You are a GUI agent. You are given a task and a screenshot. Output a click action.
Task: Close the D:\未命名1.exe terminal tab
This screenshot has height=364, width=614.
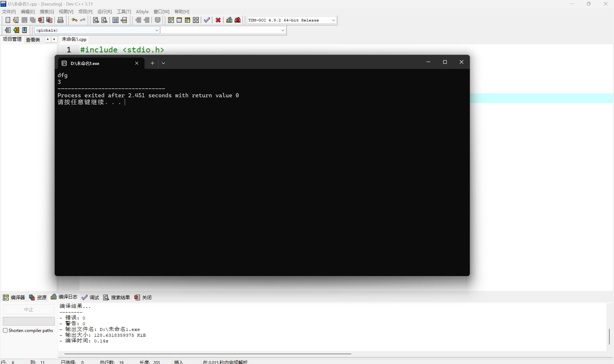137,63
